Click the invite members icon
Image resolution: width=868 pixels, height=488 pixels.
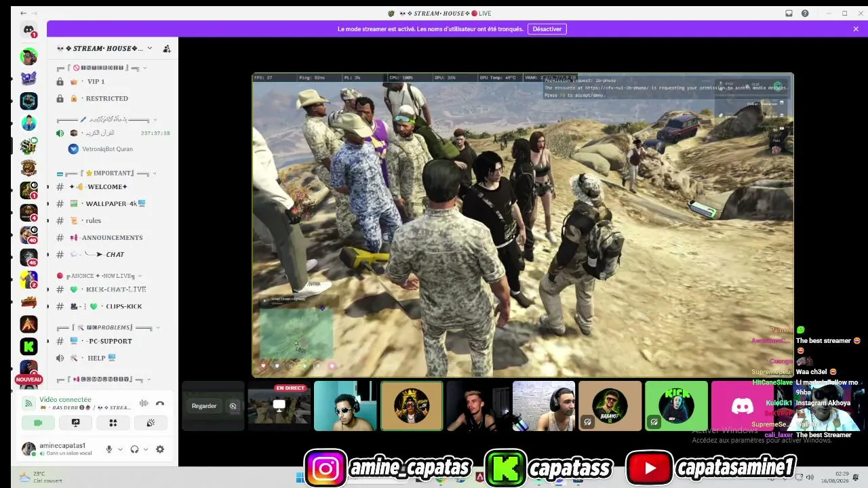coord(167,49)
